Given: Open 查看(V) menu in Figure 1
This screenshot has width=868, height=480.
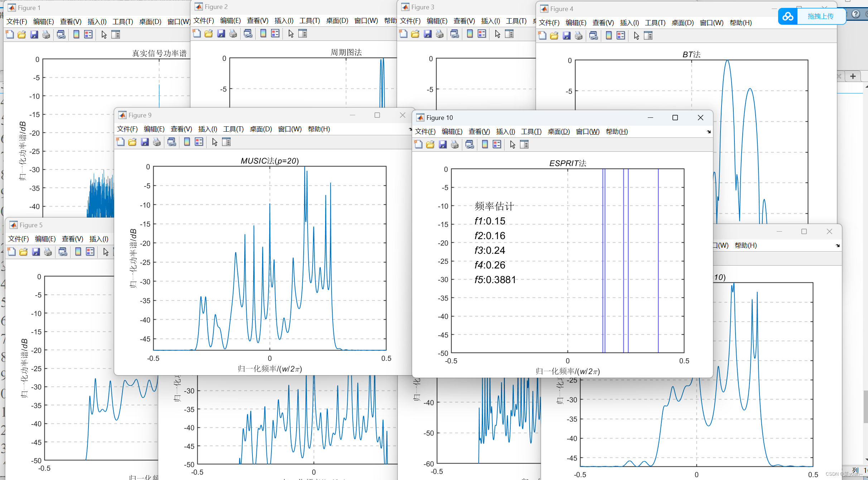Looking at the screenshot, I should click(71, 22).
